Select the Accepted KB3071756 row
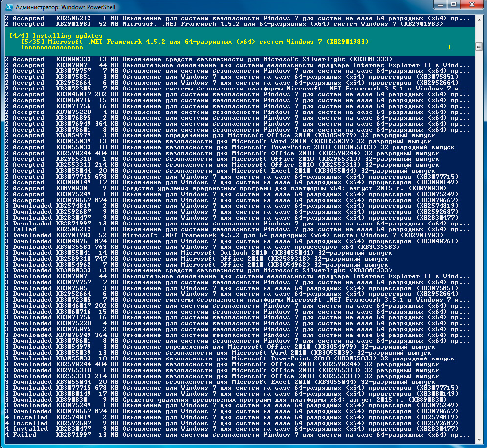This screenshot has height=448, width=487. (x=238, y=106)
